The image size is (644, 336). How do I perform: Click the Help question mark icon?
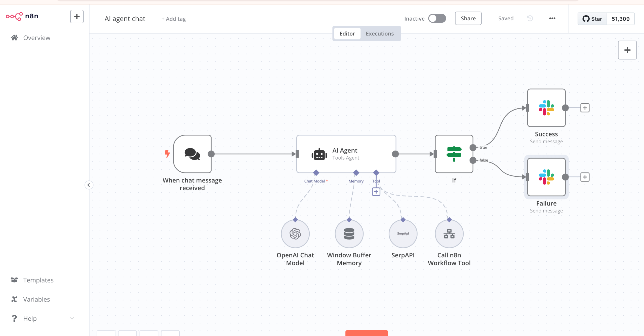point(14,318)
